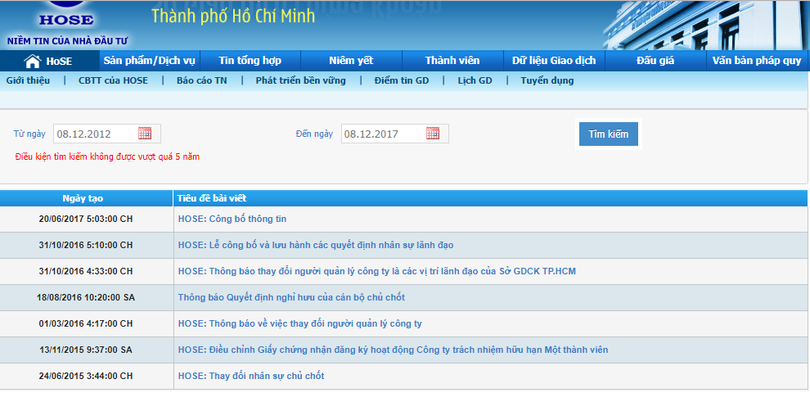Select date cell 13/11/2015 9:37:00 SA
This screenshot has height=403, width=810.
pos(86,350)
